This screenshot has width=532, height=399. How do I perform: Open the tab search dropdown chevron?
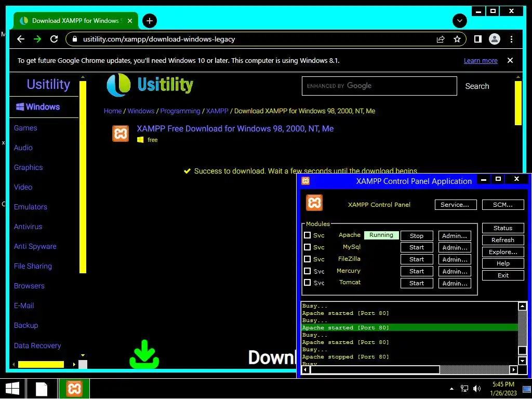(x=459, y=21)
